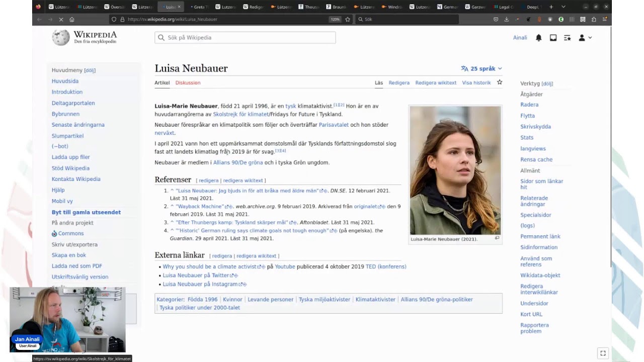Click the browser forward arrow
The image size is (644, 362).
50,19
